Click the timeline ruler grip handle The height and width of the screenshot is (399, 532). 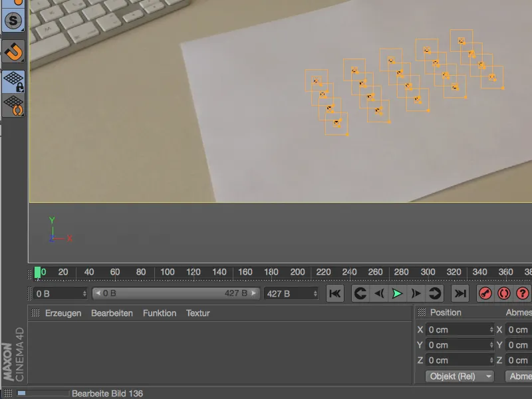(29, 273)
